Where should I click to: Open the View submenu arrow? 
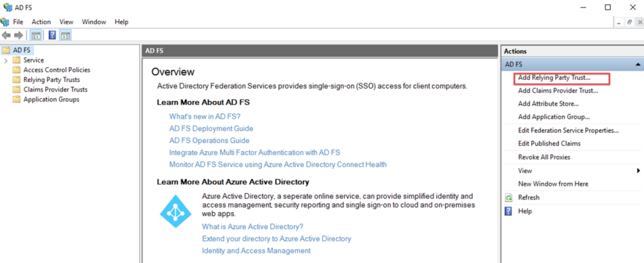coord(639,171)
